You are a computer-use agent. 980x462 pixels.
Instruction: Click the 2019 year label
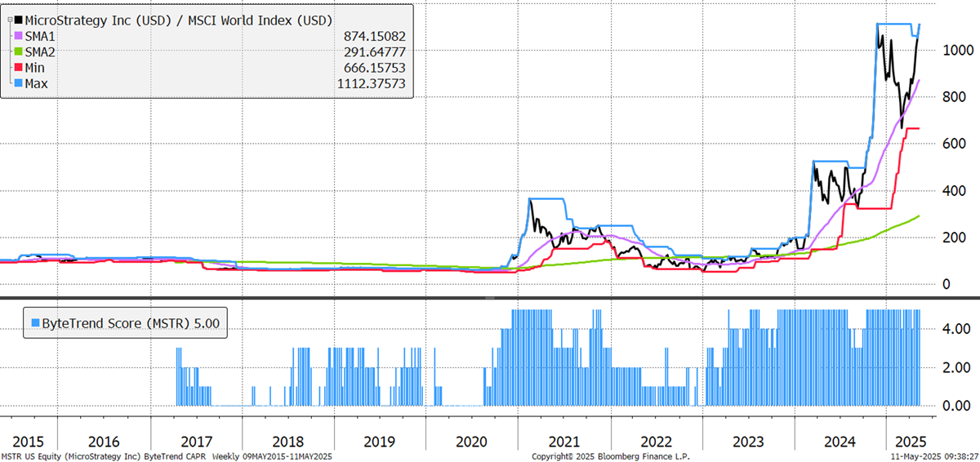(378, 442)
